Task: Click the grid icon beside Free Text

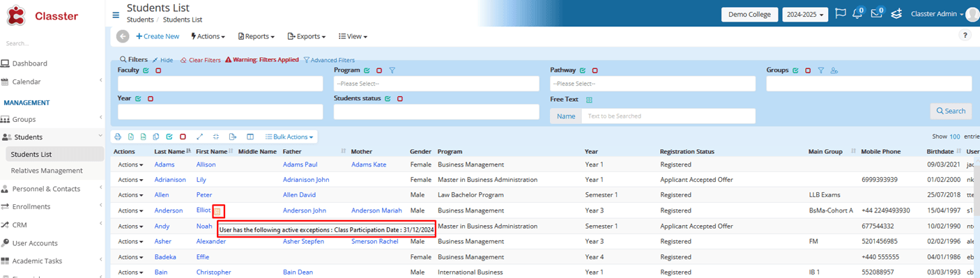Action: tap(589, 100)
